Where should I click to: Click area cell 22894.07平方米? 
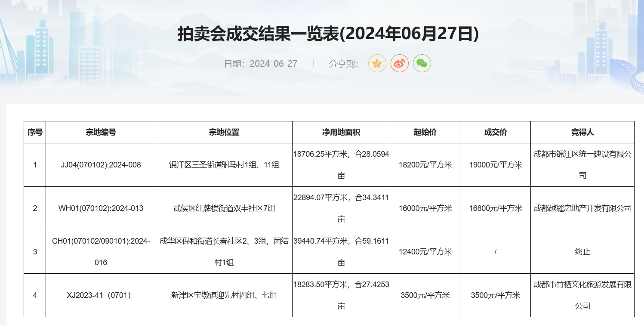tap(341, 208)
